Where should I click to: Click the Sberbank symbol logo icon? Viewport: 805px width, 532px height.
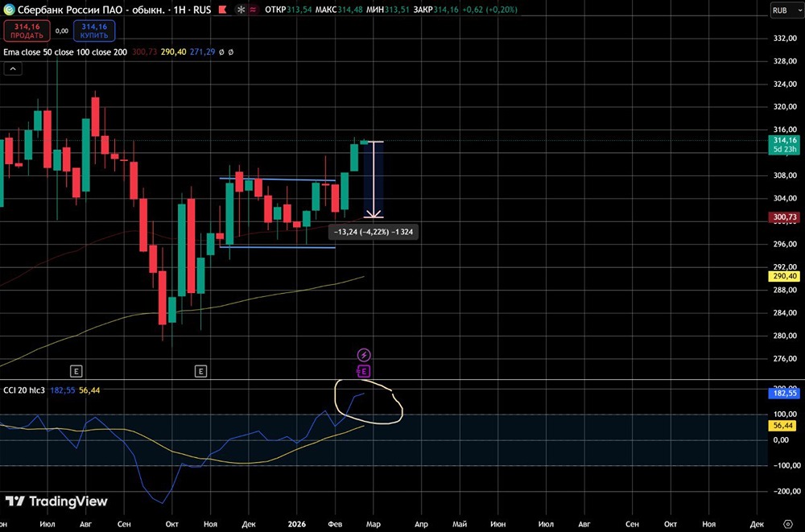pyautogui.click(x=9, y=9)
